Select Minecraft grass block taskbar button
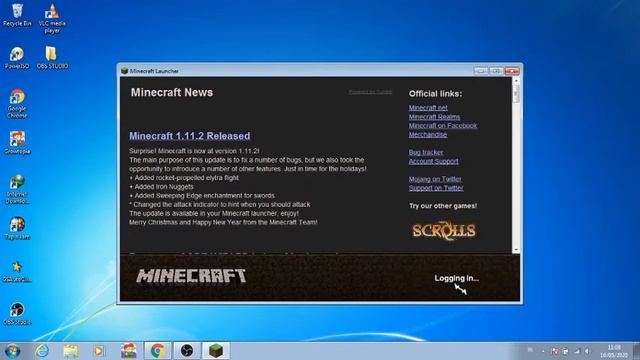640x360 pixels. click(216, 351)
